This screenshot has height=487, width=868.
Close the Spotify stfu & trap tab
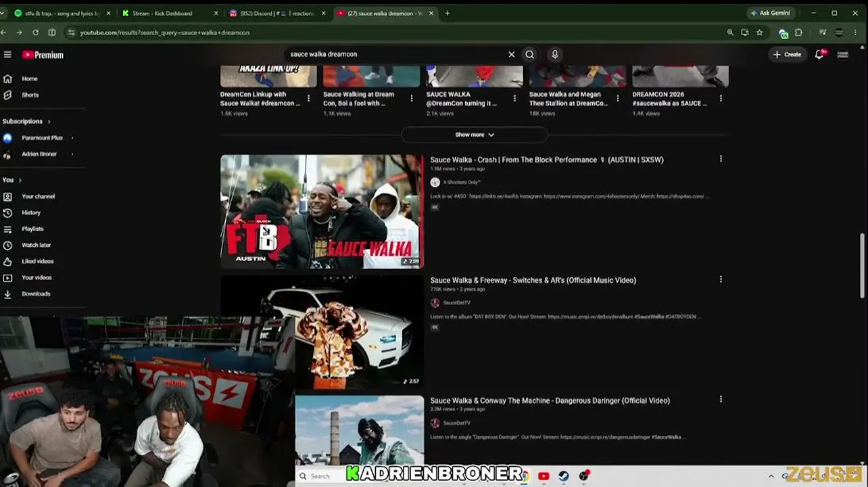tap(108, 14)
